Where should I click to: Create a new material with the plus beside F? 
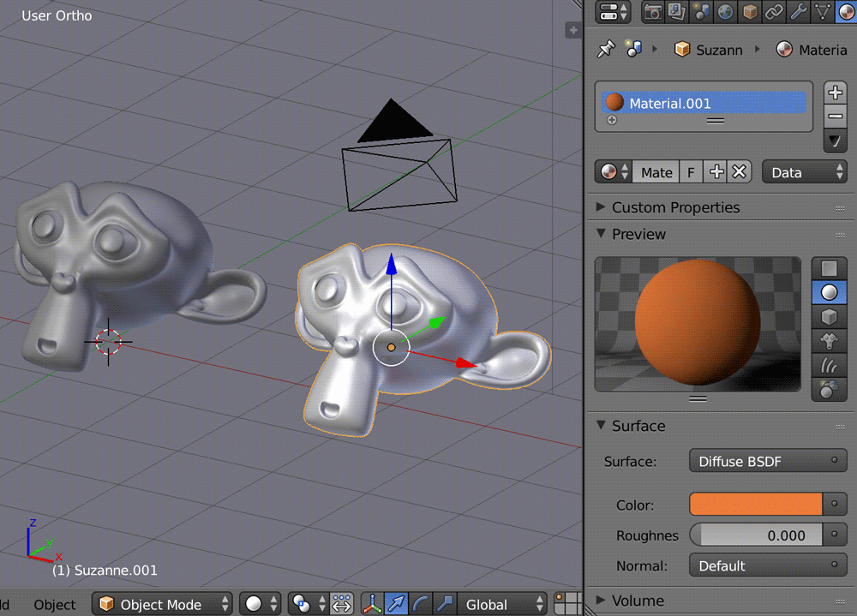click(x=716, y=172)
